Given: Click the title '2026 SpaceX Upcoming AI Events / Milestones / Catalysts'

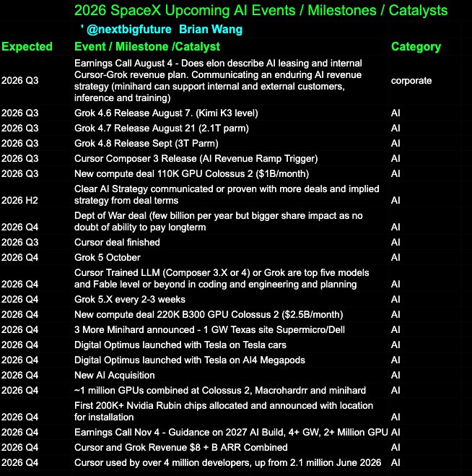Looking at the screenshot, I should click(261, 11).
